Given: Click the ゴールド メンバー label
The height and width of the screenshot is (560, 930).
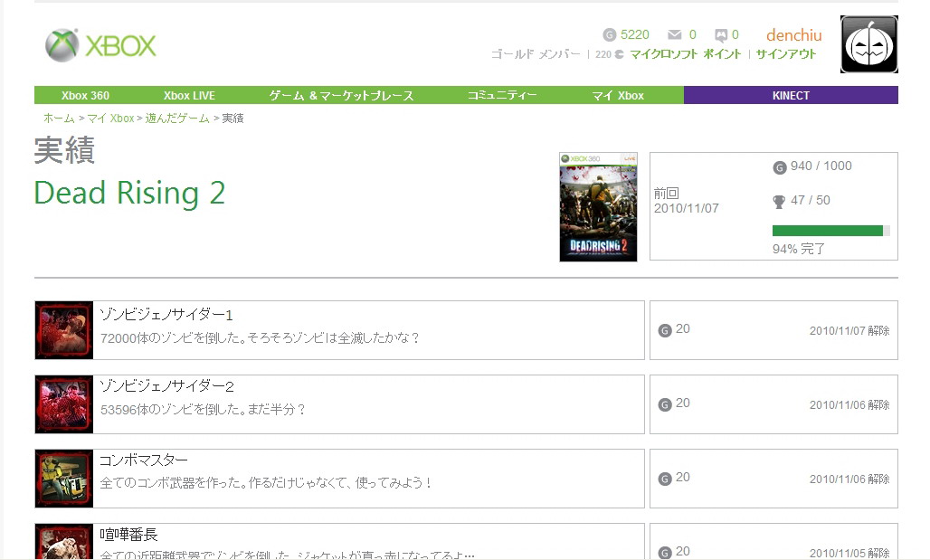Looking at the screenshot, I should point(536,54).
